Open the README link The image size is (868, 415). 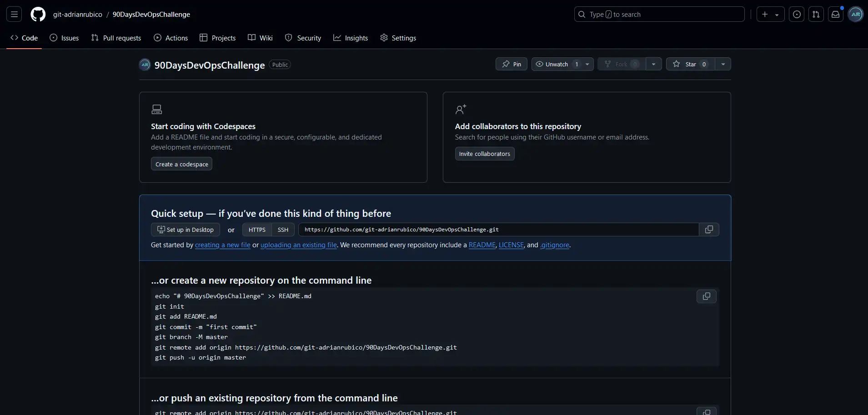point(482,245)
